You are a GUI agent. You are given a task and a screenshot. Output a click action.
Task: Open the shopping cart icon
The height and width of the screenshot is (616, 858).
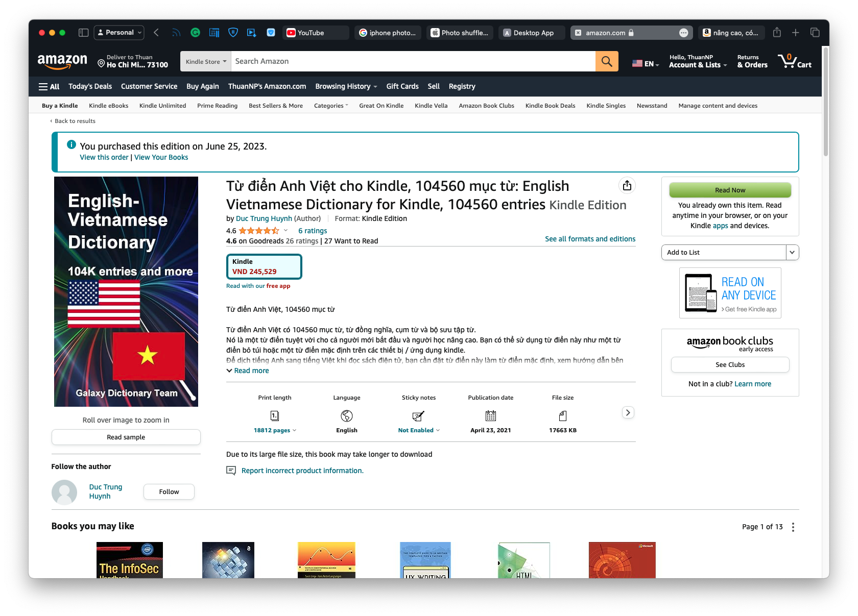[x=795, y=61]
